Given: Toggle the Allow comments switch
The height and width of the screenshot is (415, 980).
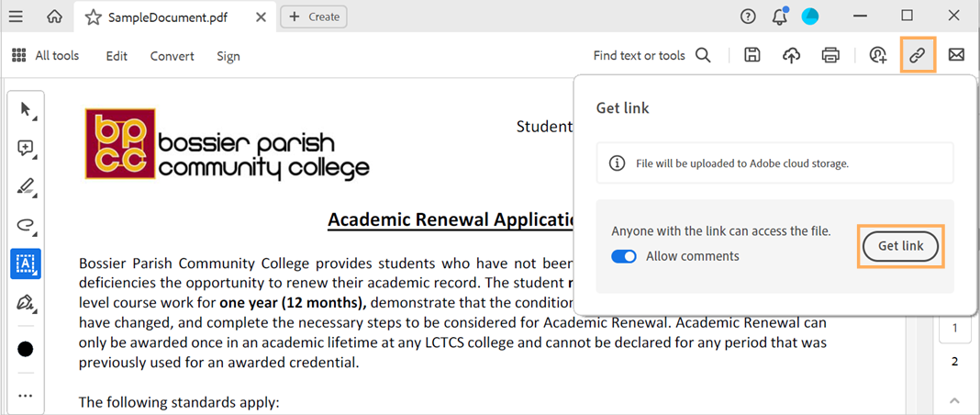Looking at the screenshot, I should click(x=624, y=256).
